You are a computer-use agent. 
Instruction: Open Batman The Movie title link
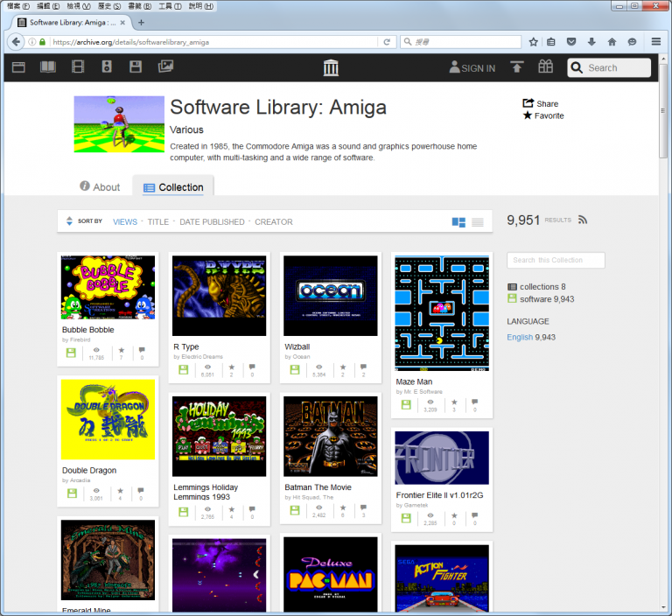pyautogui.click(x=318, y=487)
